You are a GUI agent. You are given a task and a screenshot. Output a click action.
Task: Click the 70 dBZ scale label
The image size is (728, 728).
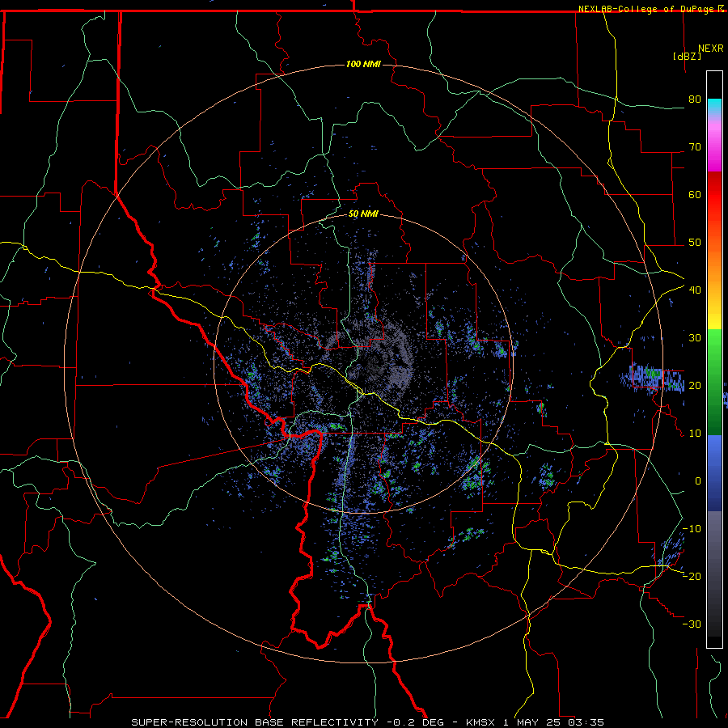pos(695,147)
